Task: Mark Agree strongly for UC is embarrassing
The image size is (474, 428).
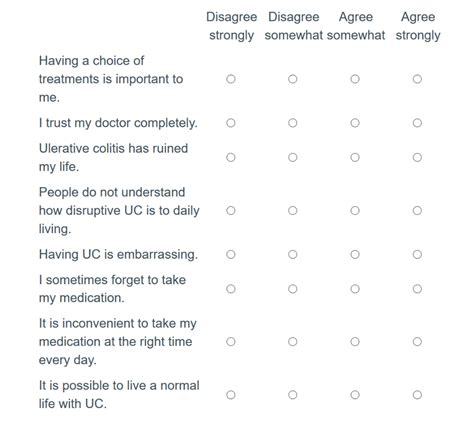Action: point(417,255)
